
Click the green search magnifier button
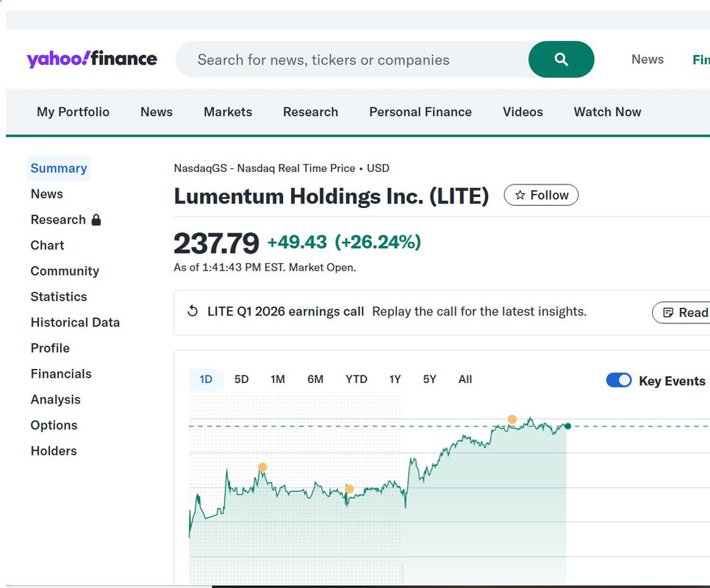561,60
